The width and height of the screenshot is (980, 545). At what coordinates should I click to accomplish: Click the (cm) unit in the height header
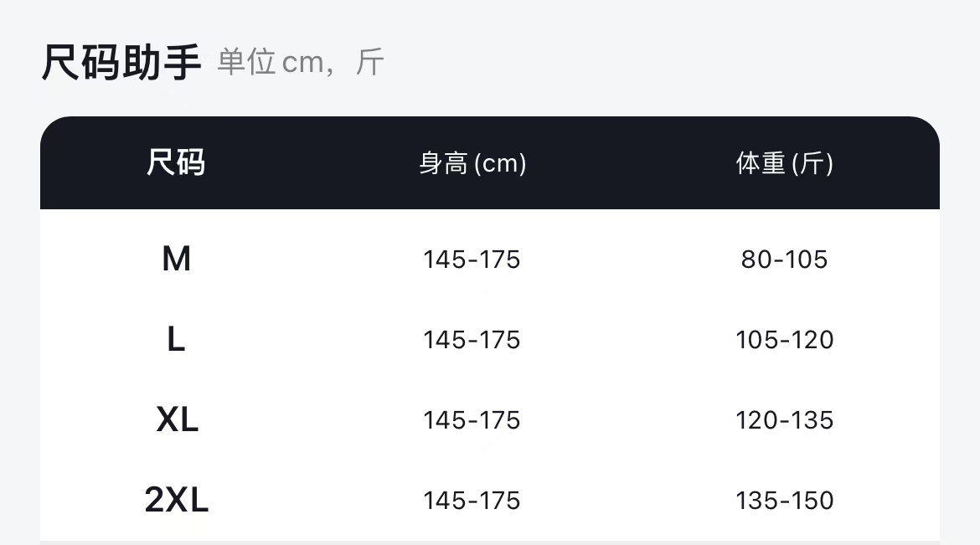(500, 163)
